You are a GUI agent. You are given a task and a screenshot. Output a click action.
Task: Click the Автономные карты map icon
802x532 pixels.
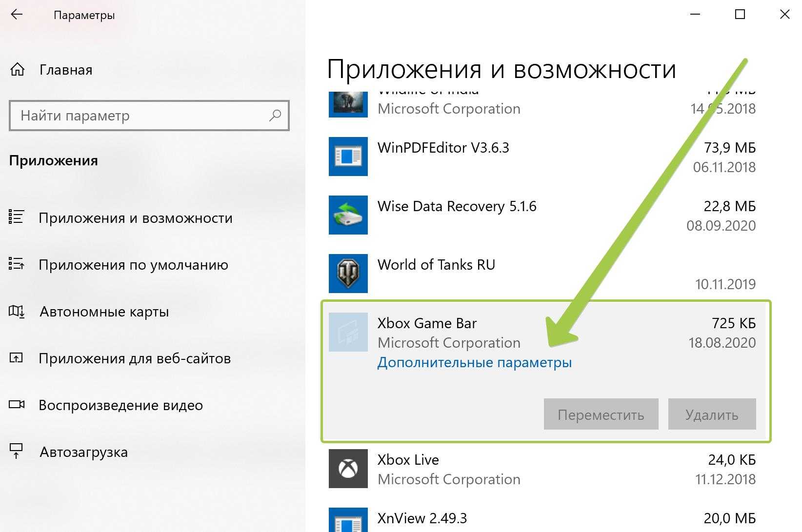click(17, 311)
